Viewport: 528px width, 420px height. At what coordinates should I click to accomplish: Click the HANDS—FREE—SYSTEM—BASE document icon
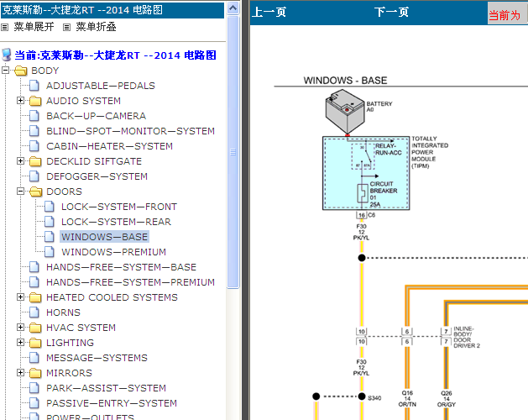pos(34,267)
